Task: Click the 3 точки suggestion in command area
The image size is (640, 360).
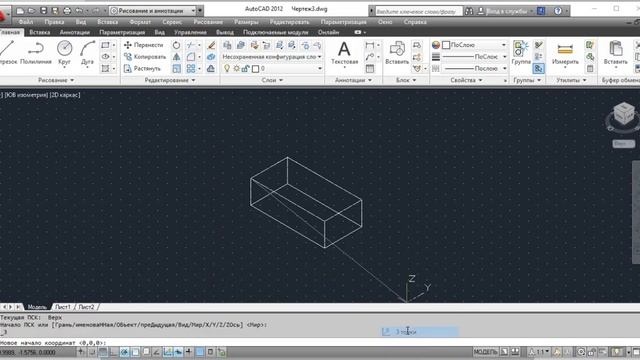Action: (420, 332)
